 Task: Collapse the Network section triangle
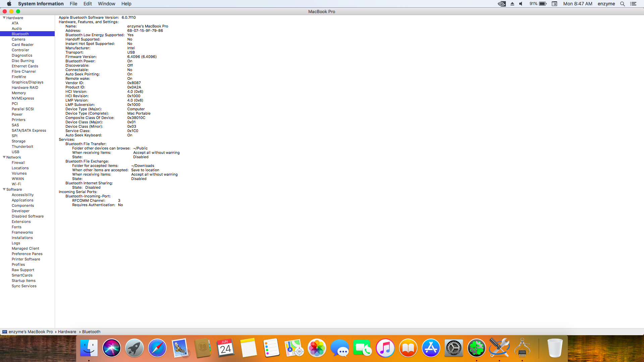[4, 157]
